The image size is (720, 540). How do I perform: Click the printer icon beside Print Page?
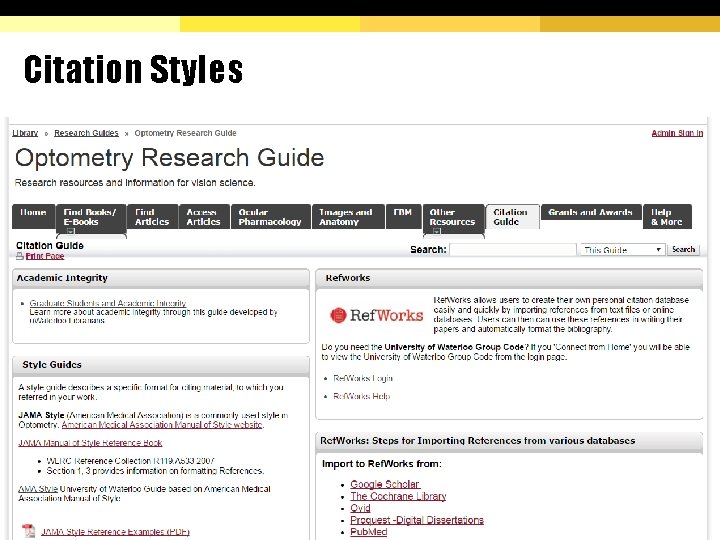[20, 256]
